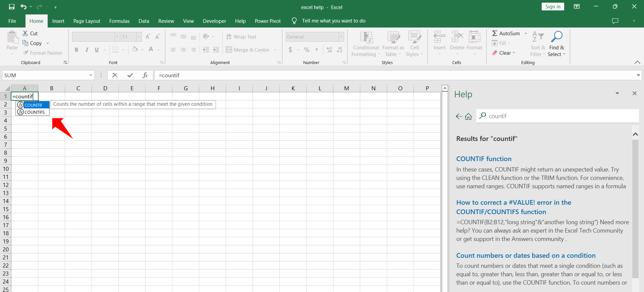644x292 pixels.
Task: Open the AutoSum dropdown arrow
Action: coord(526,33)
